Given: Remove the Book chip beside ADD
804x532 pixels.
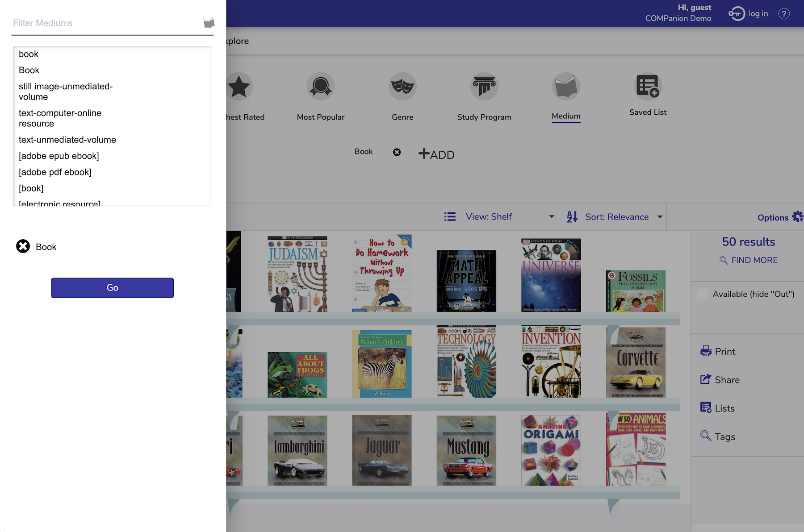Looking at the screenshot, I should tap(397, 152).
